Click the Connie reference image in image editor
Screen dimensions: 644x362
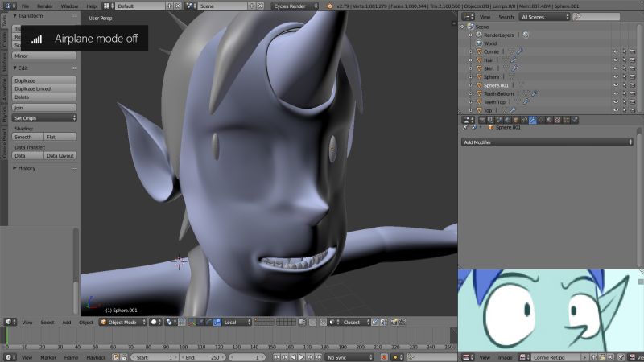coord(551,311)
